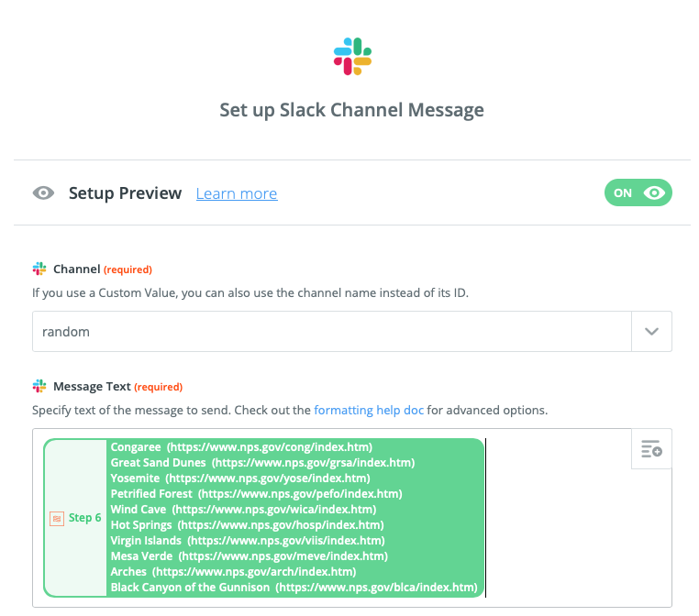Click Black Canyon of the Gunnison entry
This screenshot has width=699, height=616.
pos(294,588)
